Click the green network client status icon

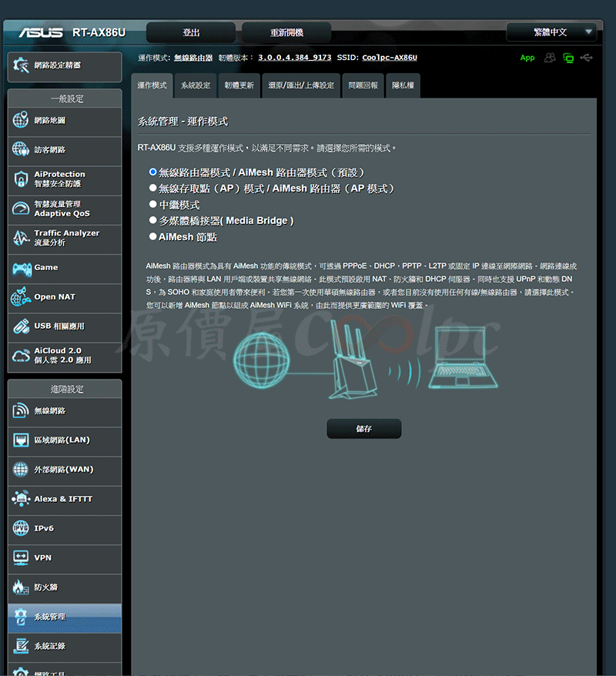(568, 57)
